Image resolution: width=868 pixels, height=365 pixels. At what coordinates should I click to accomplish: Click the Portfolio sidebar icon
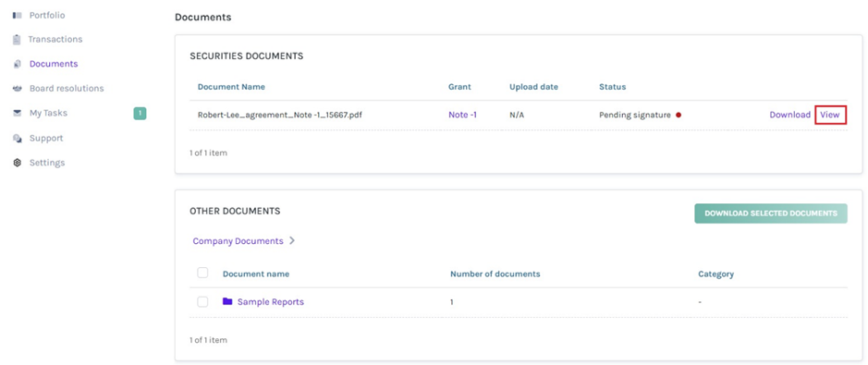pos(17,16)
